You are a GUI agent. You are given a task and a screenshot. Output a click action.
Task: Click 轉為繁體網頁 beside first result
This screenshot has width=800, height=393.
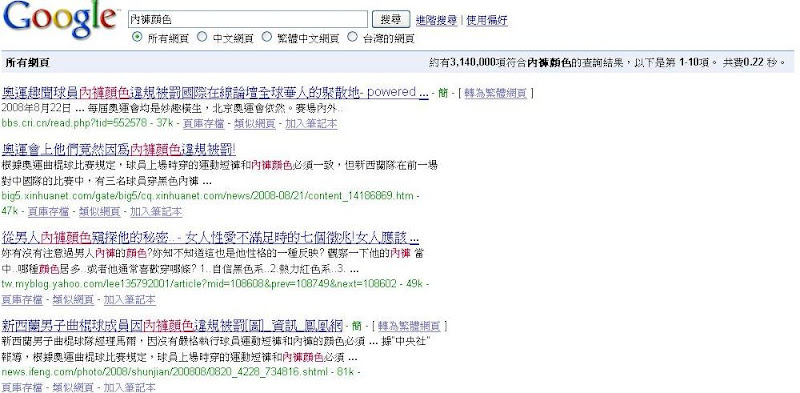[495, 93]
